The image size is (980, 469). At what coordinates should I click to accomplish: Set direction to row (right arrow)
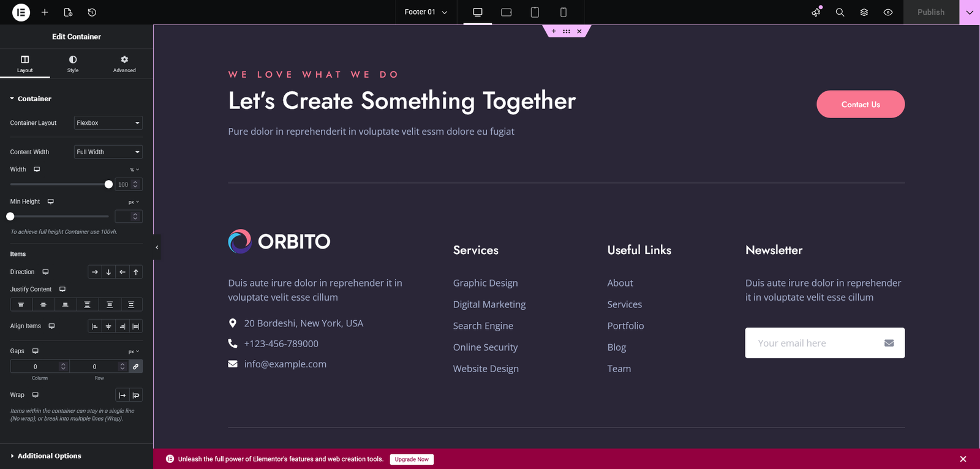(x=95, y=272)
